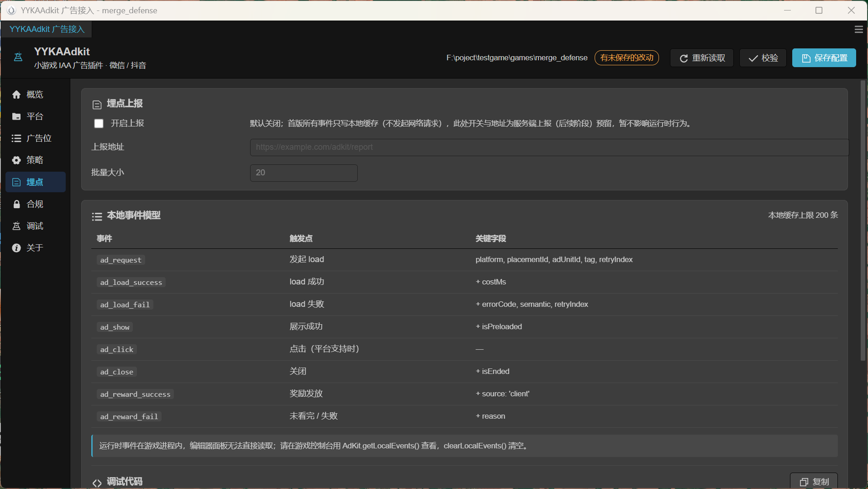Click the 关键字段 column header
The height and width of the screenshot is (489, 868).
(x=491, y=238)
